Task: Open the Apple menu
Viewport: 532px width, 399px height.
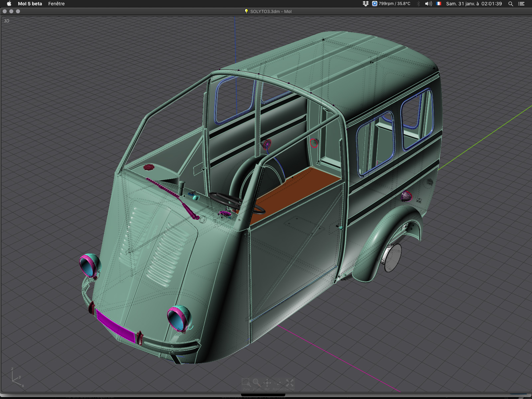Action: pyautogui.click(x=9, y=4)
